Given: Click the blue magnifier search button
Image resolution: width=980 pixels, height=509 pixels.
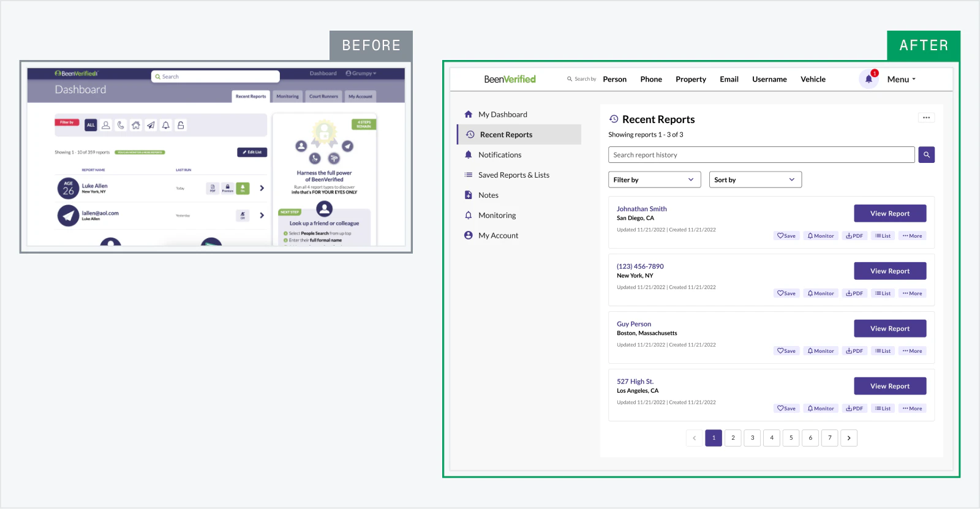Looking at the screenshot, I should [x=926, y=155].
